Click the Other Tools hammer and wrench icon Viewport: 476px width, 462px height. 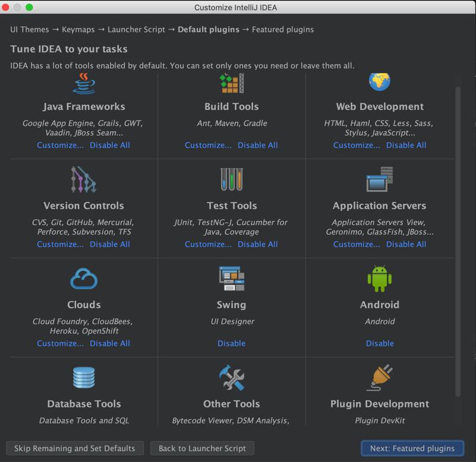point(232,377)
